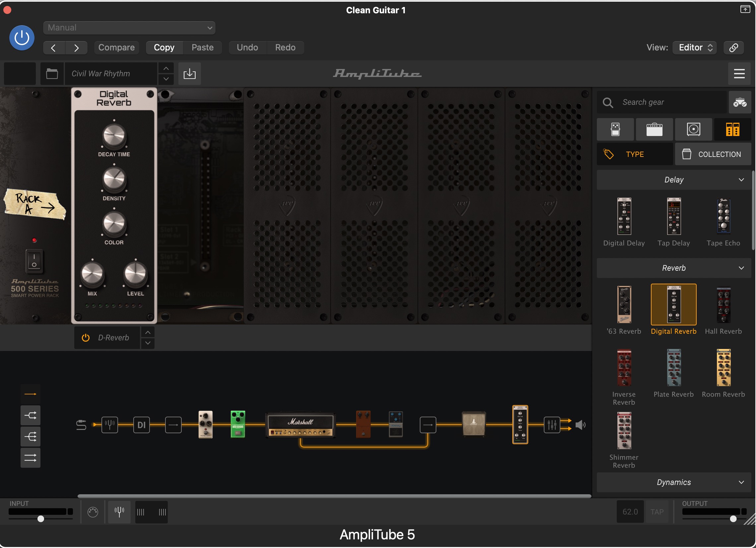The image size is (756, 548).
Task: Switch to amplifiers gear tab
Action: point(654,129)
